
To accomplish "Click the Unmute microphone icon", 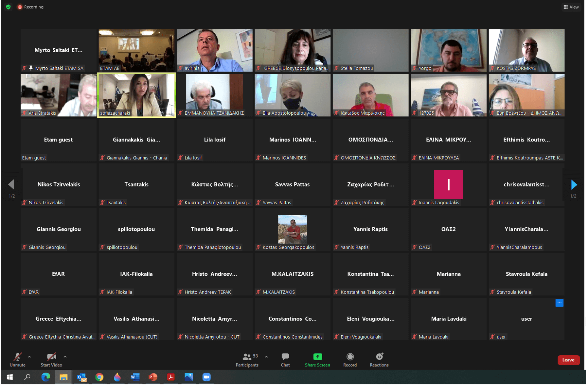I will (18, 357).
